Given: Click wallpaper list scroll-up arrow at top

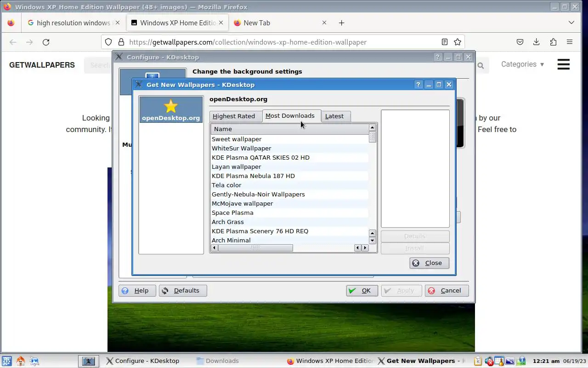Looking at the screenshot, I should click(373, 127).
